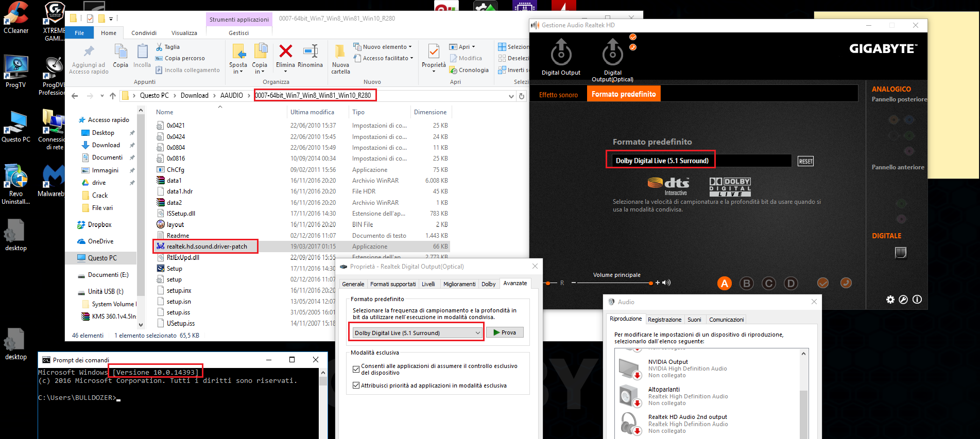Toggle exclusive mode priority checkbox
Screen dimensions: 980x439
(x=356, y=385)
